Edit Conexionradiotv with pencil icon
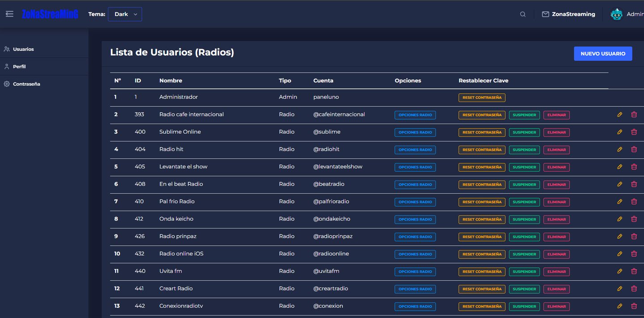The height and width of the screenshot is (318, 644). 619,306
